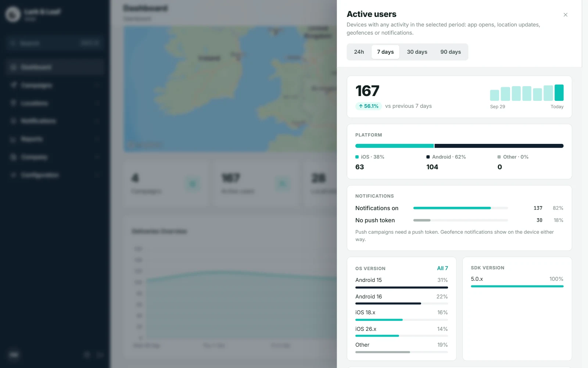Click the iOS · 38% legend square
This screenshot has height=368, width=588.
point(357,157)
